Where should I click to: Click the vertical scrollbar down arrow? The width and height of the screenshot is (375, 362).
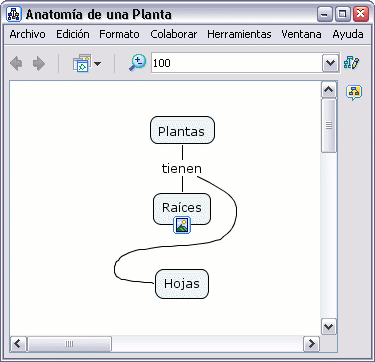(x=329, y=326)
